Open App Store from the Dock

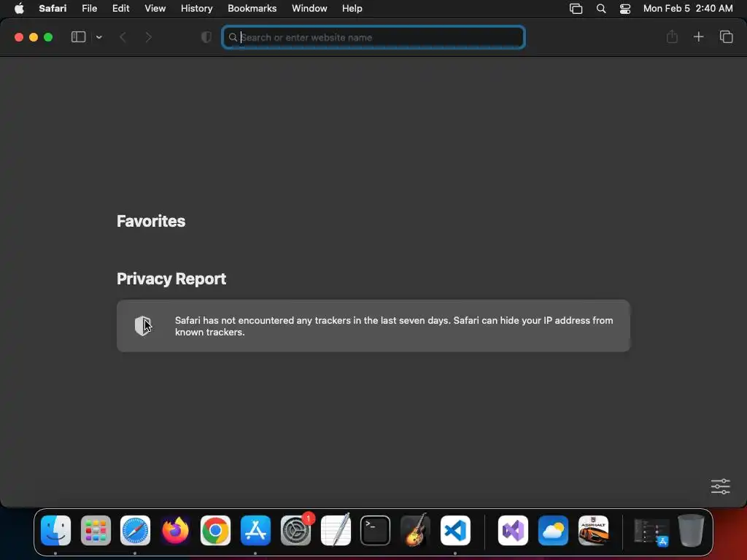pyautogui.click(x=255, y=530)
